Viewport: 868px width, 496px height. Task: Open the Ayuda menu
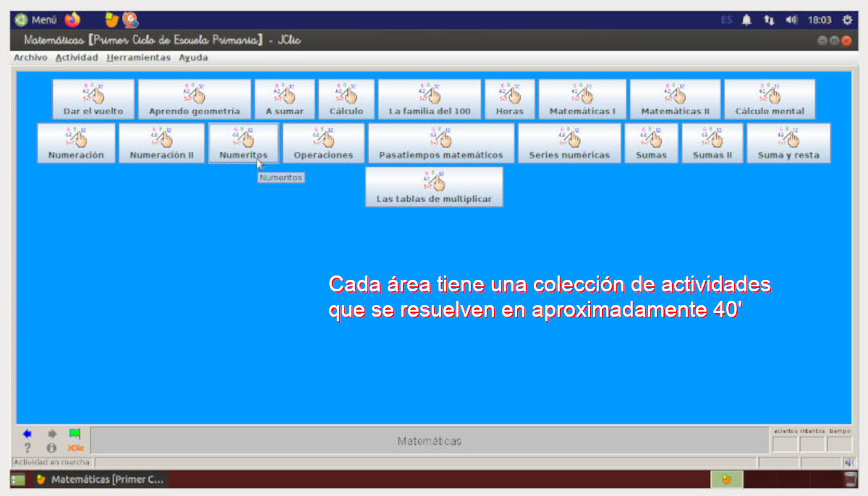tap(193, 58)
